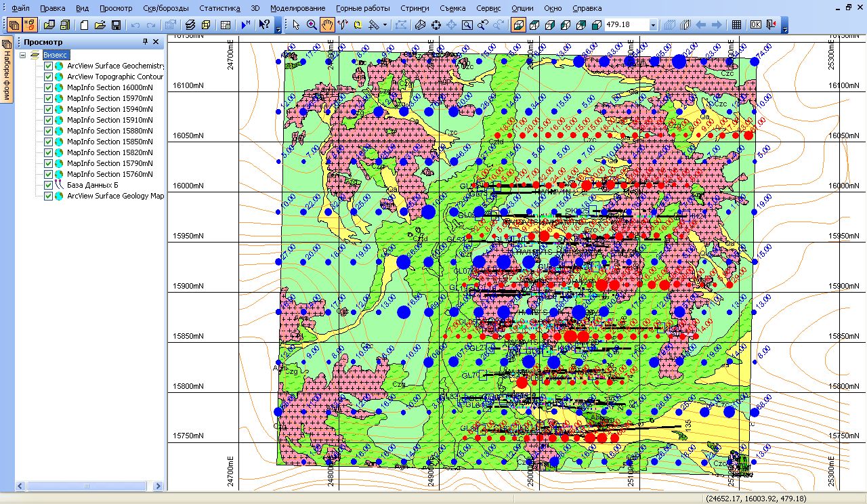Viewport: 867px width, 504px height.
Task: Click the red rotate arrows tool icon
Action: pos(342,25)
